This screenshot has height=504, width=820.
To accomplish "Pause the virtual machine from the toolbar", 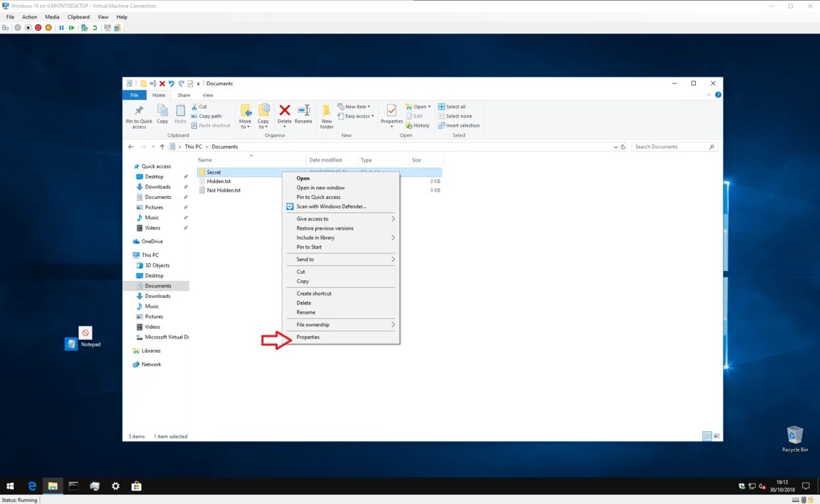I will (61, 28).
